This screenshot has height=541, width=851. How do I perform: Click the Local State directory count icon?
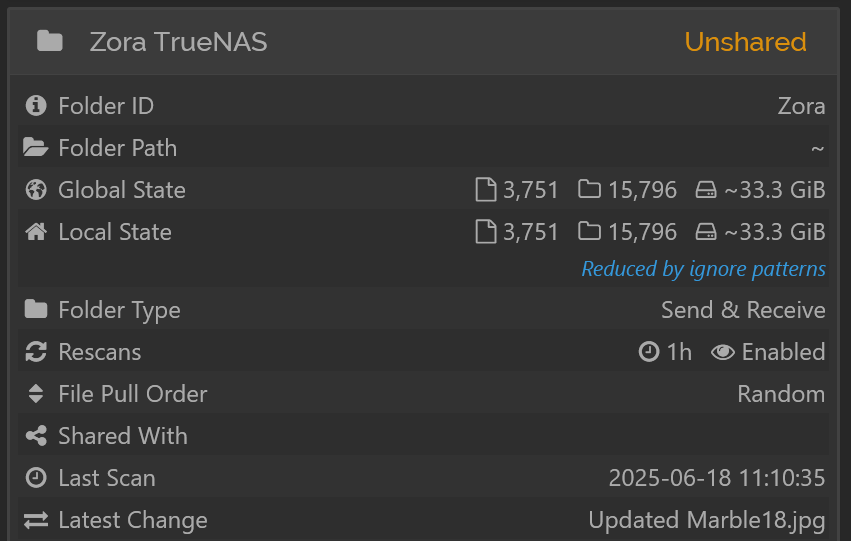[589, 232]
